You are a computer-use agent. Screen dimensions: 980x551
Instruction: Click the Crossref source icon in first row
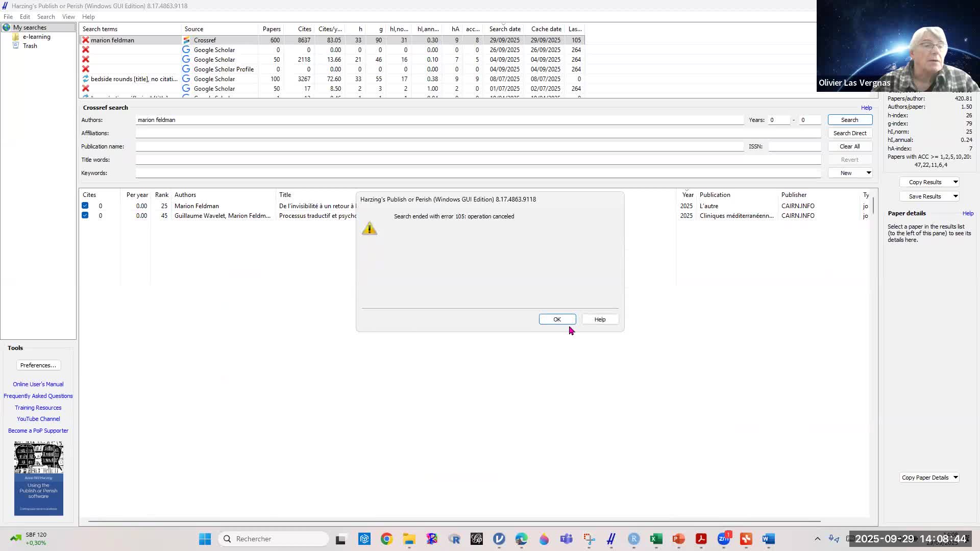(186, 40)
